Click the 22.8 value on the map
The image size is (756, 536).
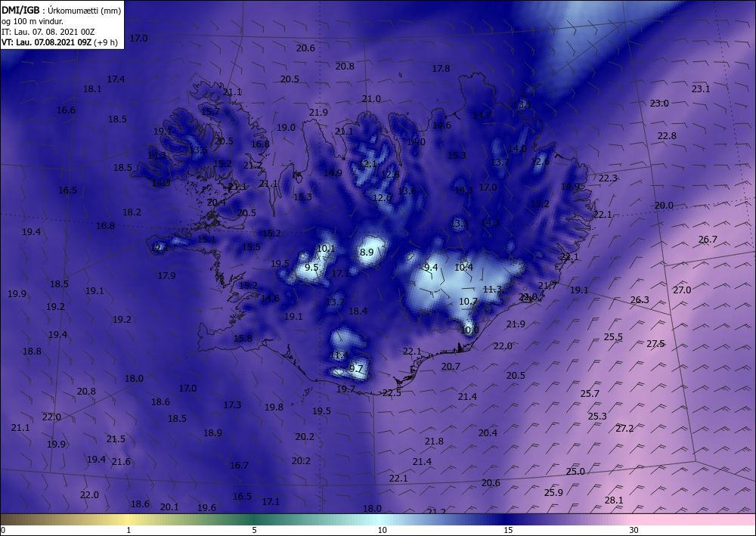pos(667,136)
